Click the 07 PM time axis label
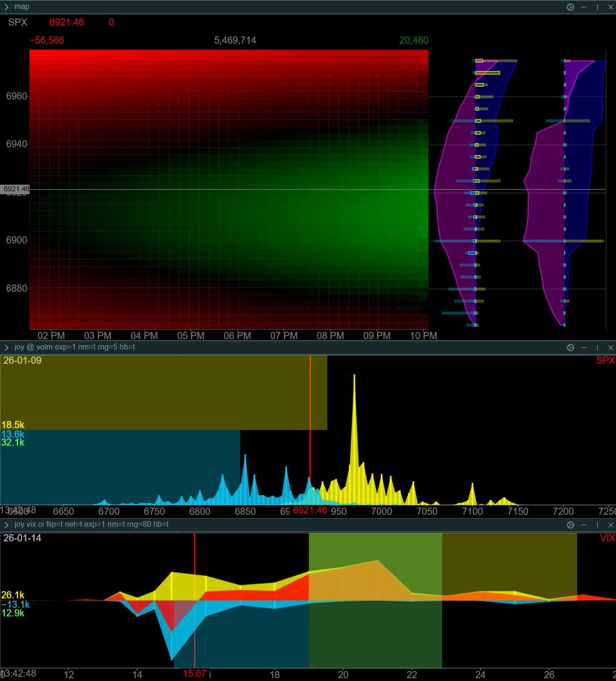616x681 pixels. pos(284,336)
